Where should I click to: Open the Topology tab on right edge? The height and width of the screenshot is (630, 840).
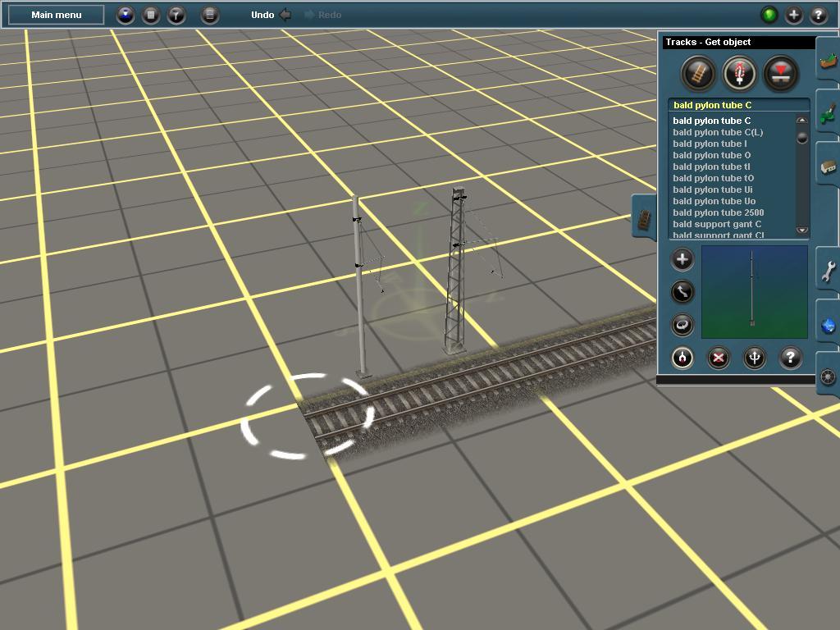tap(829, 60)
